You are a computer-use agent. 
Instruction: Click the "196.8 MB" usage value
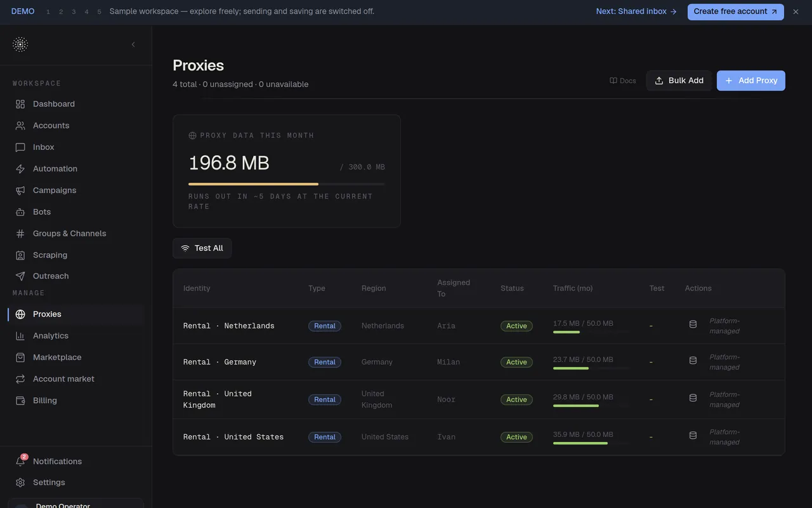click(x=229, y=163)
